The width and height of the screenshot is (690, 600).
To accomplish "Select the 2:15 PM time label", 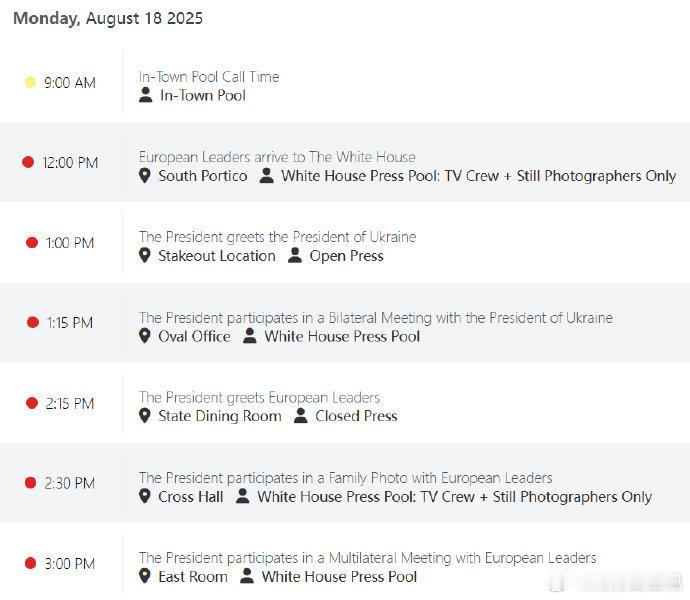I will (x=70, y=403).
